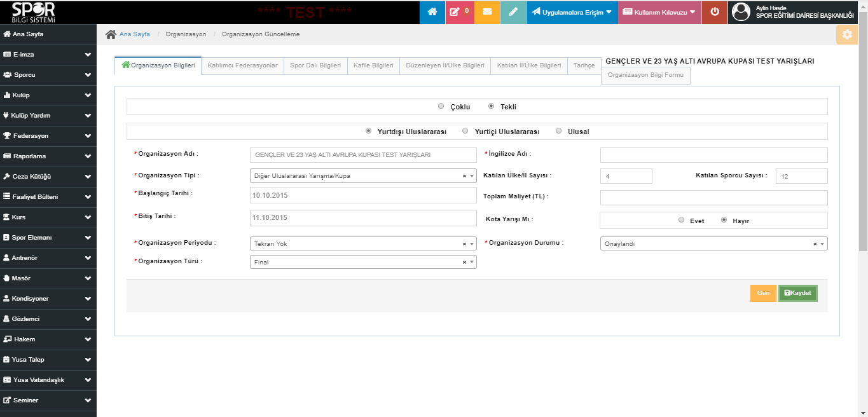Set Kota Yarışı Mı to Evet
The width and height of the screenshot is (868, 417).
click(x=682, y=220)
